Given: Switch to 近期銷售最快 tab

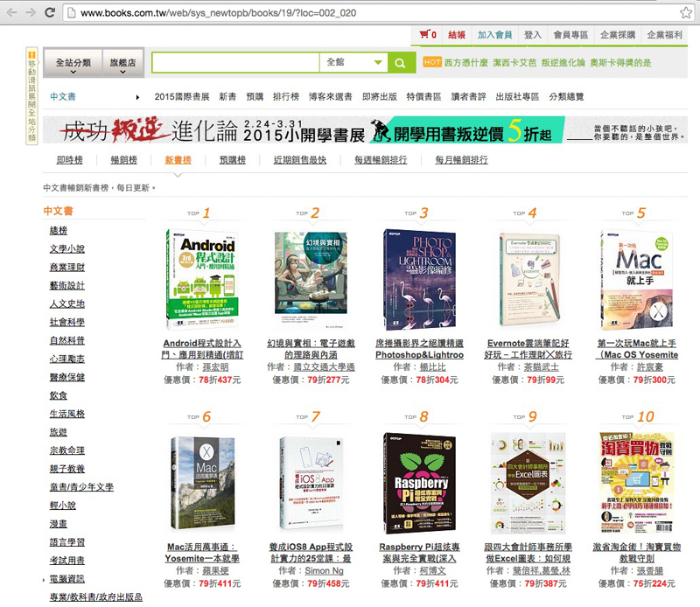Looking at the screenshot, I should (x=300, y=160).
